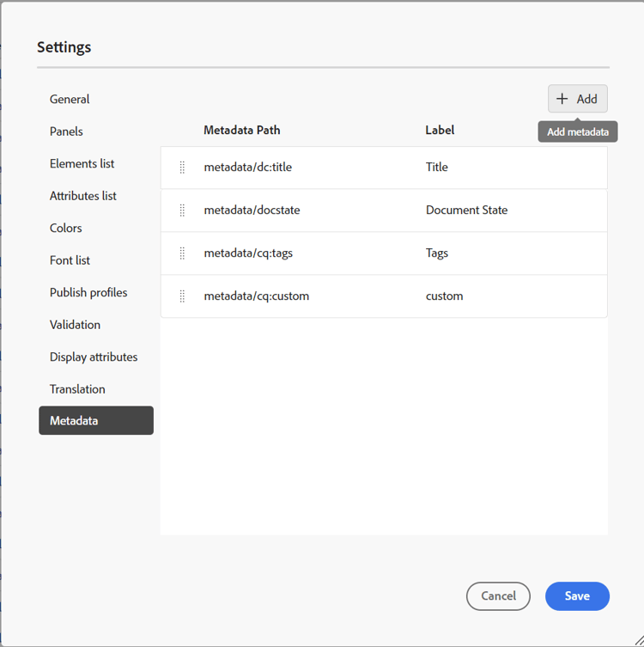Click the drag handle beside metadata/docstate
Image resolution: width=644 pixels, height=647 pixels.
(x=182, y=210)
